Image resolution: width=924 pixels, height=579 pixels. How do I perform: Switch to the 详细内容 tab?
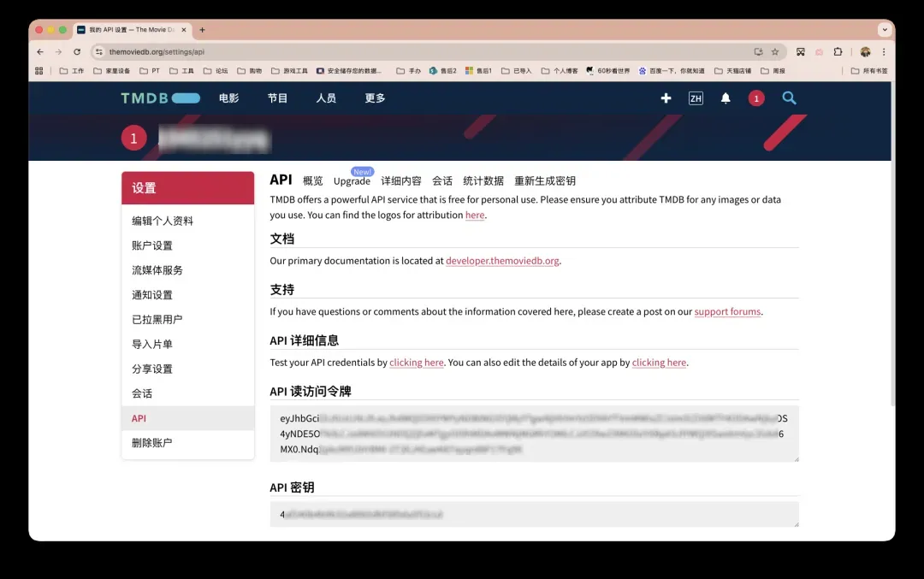tap(401, 180)
